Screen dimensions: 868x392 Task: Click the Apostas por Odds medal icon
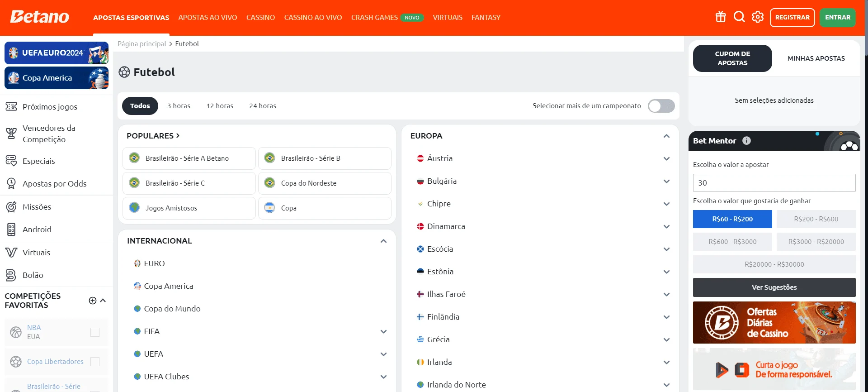[11, 184]
